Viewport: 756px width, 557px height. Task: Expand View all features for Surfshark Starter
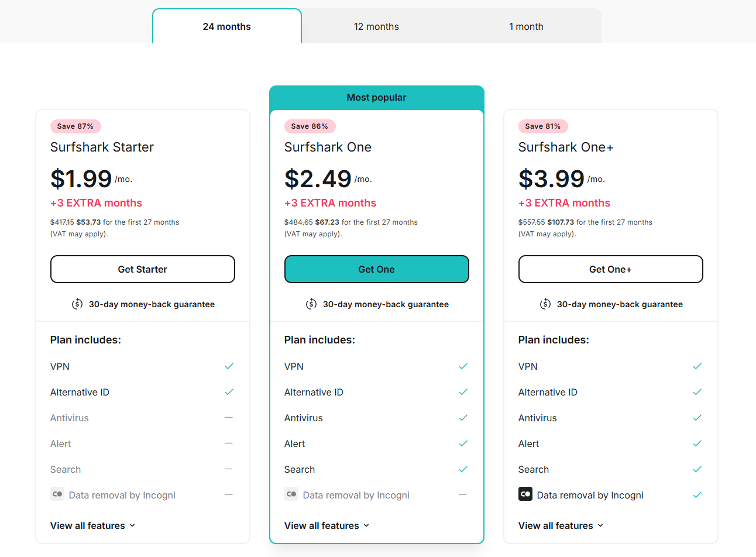tap(93, 525)
